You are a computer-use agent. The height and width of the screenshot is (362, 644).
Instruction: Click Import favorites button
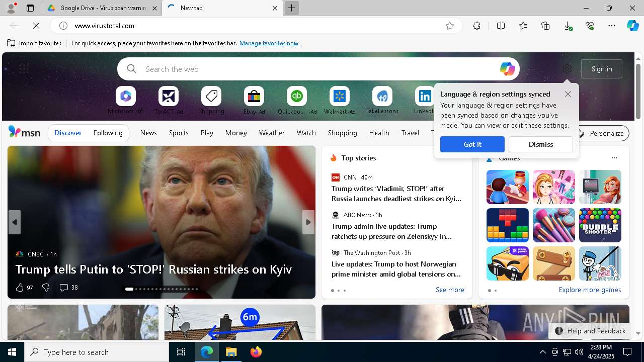coord(34,43)
